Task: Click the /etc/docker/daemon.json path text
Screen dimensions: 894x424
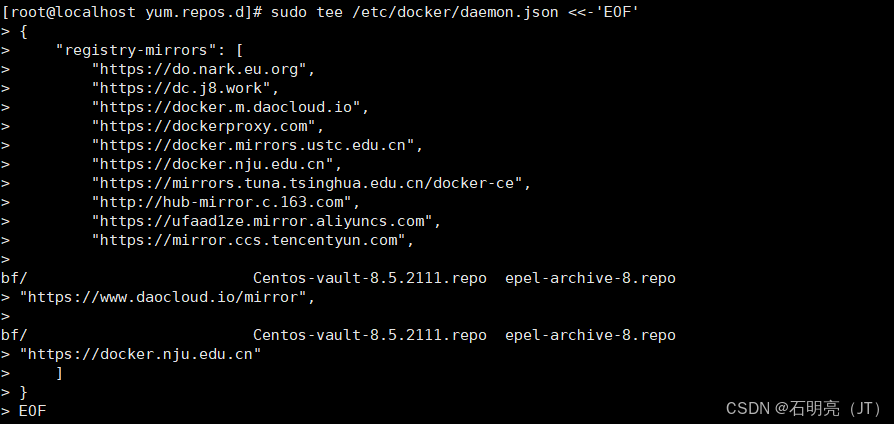Action: [455, 13]
